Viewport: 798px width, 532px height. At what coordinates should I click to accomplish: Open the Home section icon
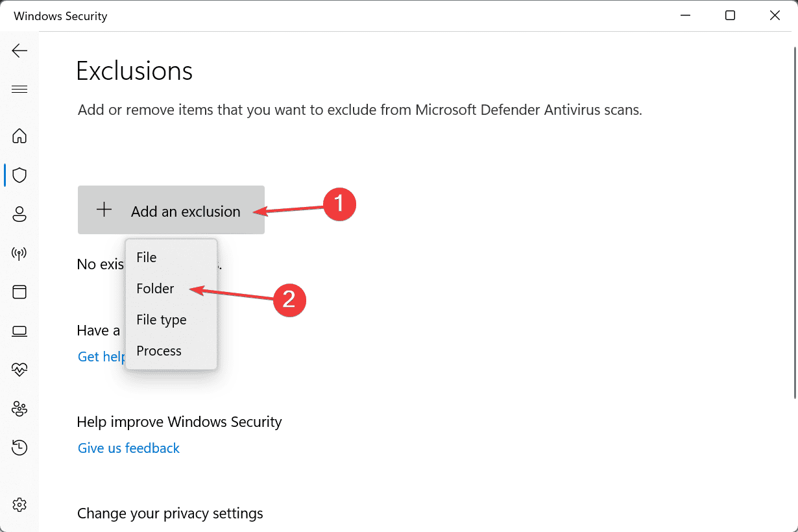[19, 136]
